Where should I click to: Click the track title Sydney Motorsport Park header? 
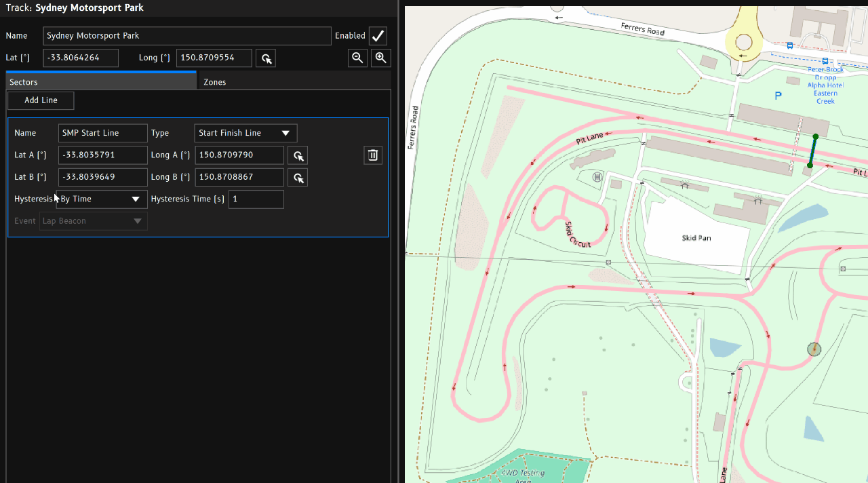(90, 8)
